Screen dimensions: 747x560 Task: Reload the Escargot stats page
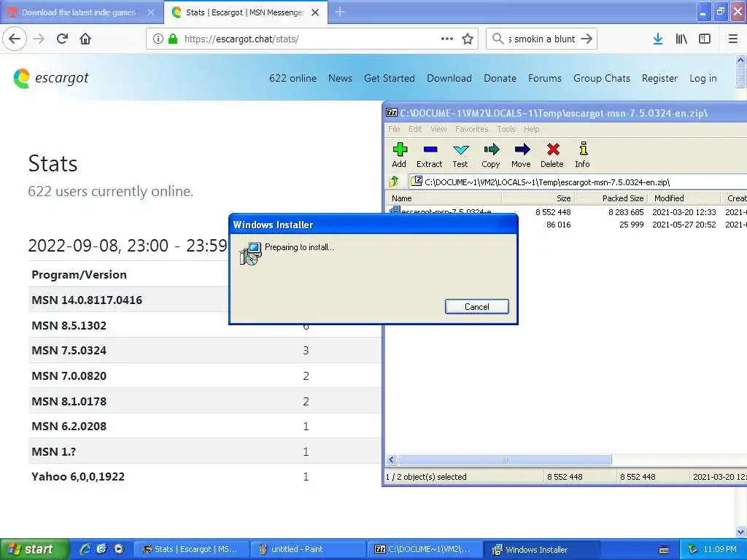click(x=63, y=39)
